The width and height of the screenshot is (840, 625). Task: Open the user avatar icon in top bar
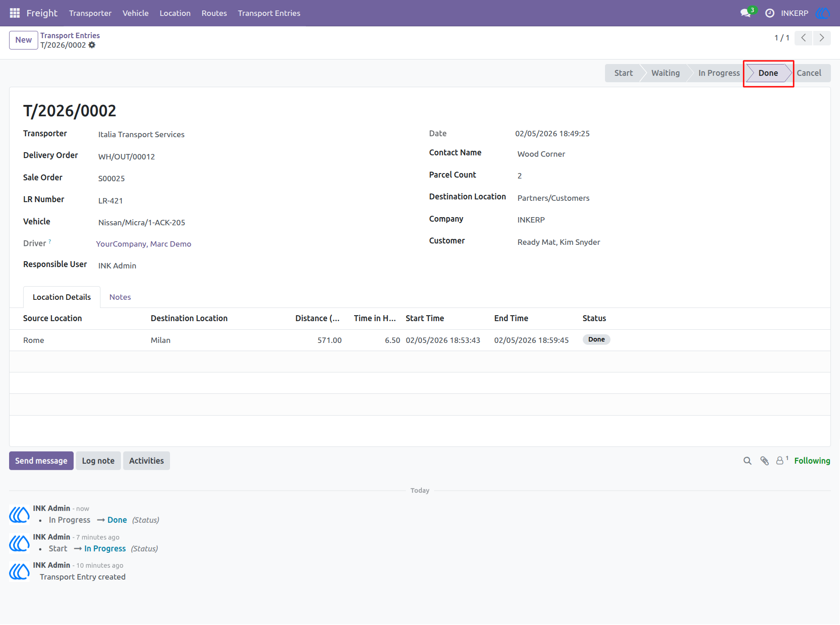pyautogui.click(x=823, y=13)
